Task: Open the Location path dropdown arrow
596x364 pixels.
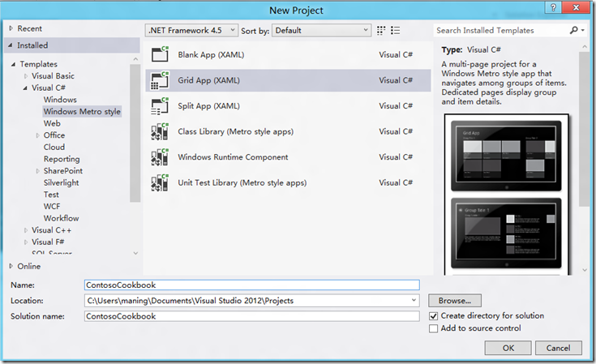Action: click(414, 301)
